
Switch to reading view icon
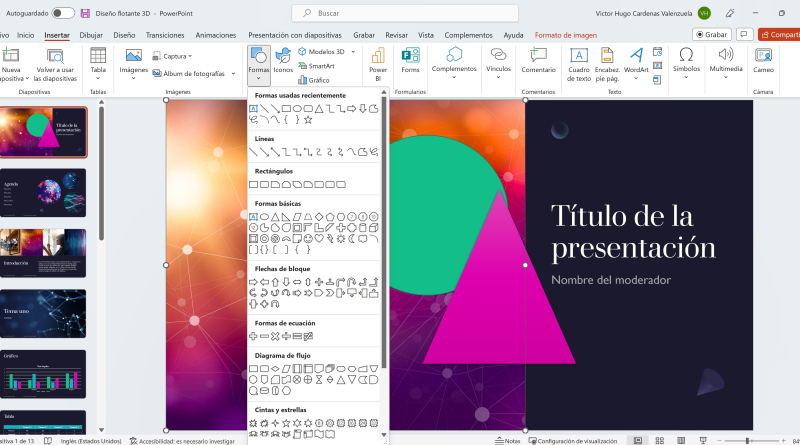click(681, 440)
